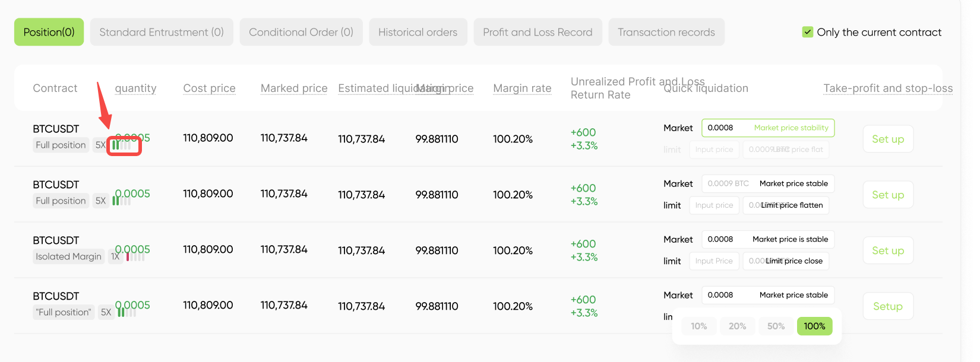Open the Standard Entrustment (0) tab
This screenshot has height=362, width=980.
[x=162, y=32]
